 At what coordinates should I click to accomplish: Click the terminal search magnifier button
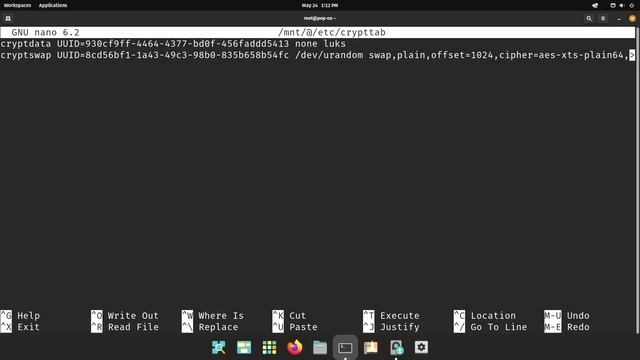pyautogui.click(x=589, y=18)
